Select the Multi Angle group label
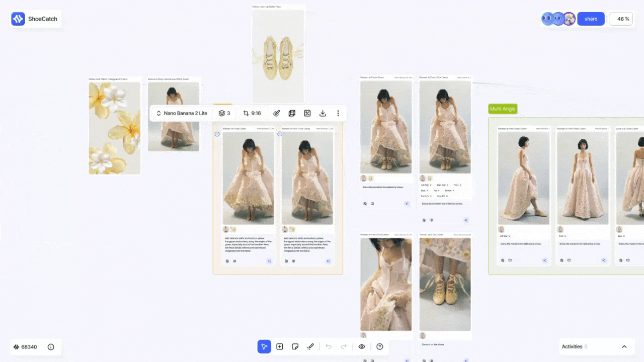Screen dimensions: 644x362 point(503,109)
